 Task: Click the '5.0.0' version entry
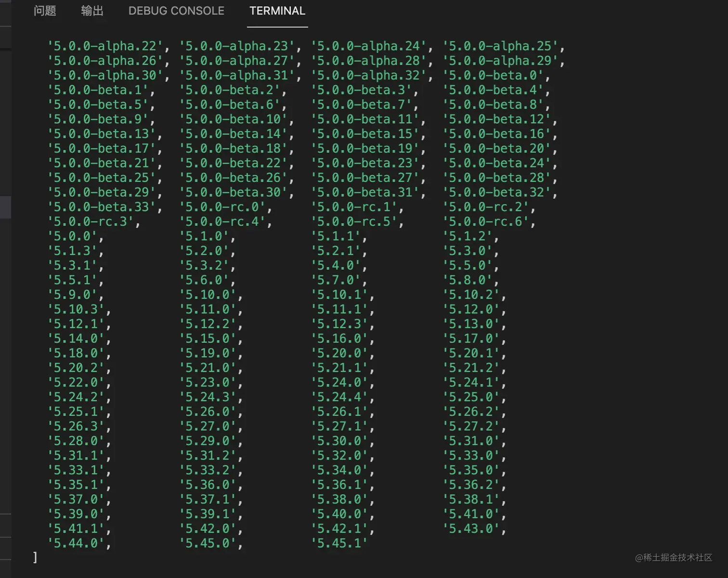click(x=72, y=236)
